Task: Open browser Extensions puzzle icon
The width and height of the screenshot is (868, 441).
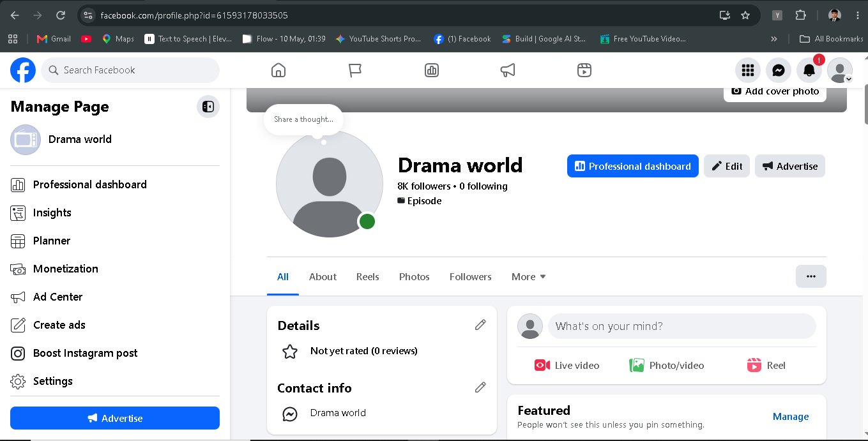Action: 800,15
